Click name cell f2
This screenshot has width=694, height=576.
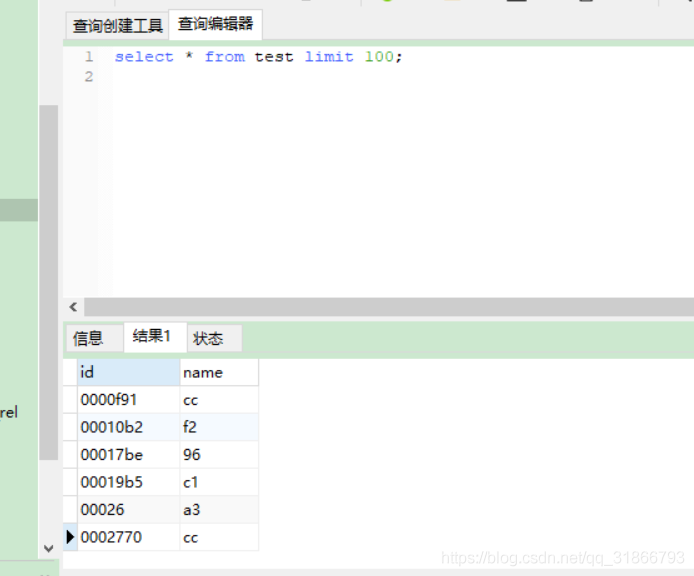coord(219,427)
